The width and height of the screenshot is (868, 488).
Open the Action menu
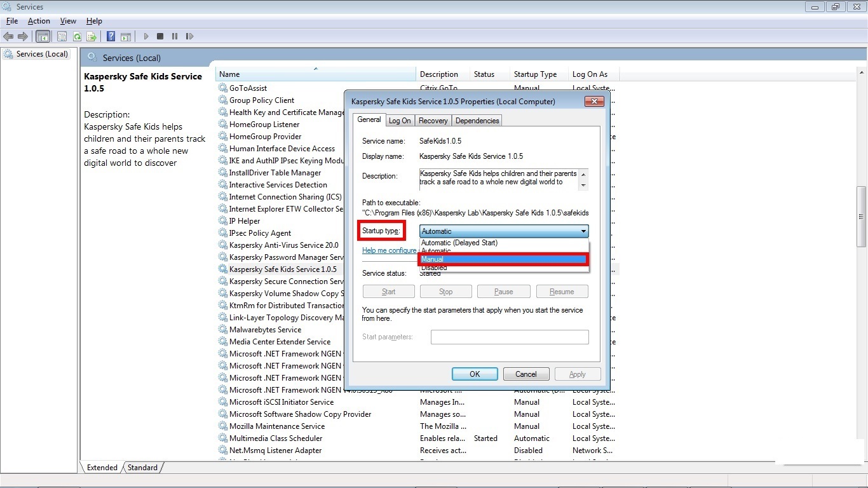pyautogui.click(x=39, y=21)
